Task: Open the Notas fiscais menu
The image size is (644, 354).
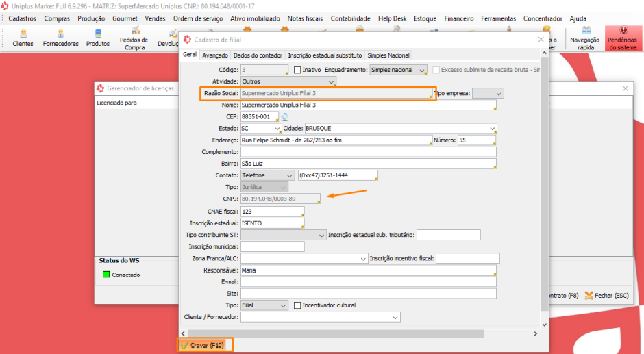Action: [x=305, y=18]
